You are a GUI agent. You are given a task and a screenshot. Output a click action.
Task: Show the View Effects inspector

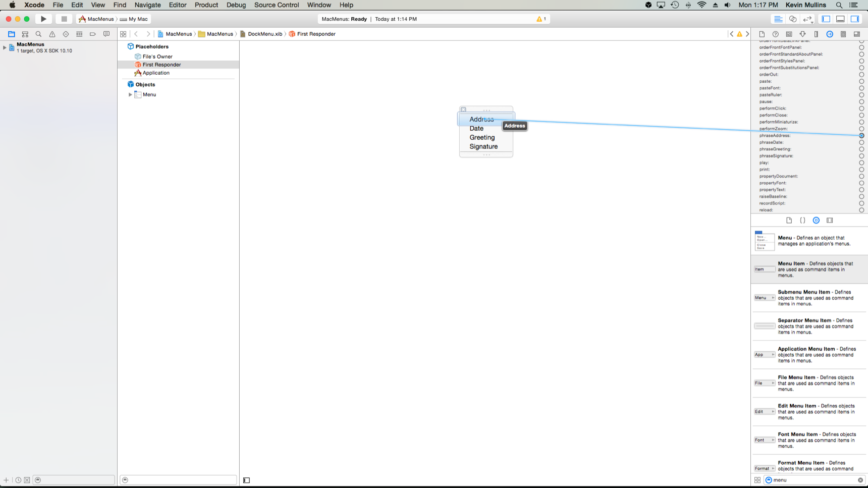pyautogui.click(x=857, y=34)
